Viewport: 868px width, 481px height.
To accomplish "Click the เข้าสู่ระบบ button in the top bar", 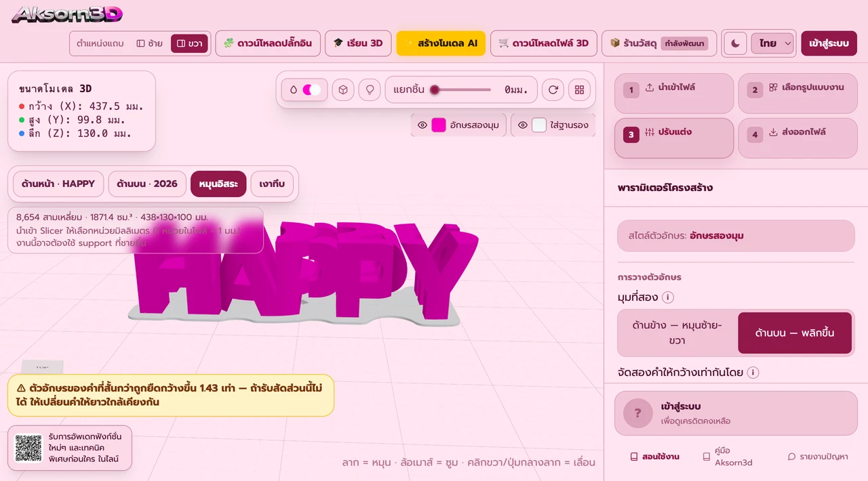I will (829, 43).
